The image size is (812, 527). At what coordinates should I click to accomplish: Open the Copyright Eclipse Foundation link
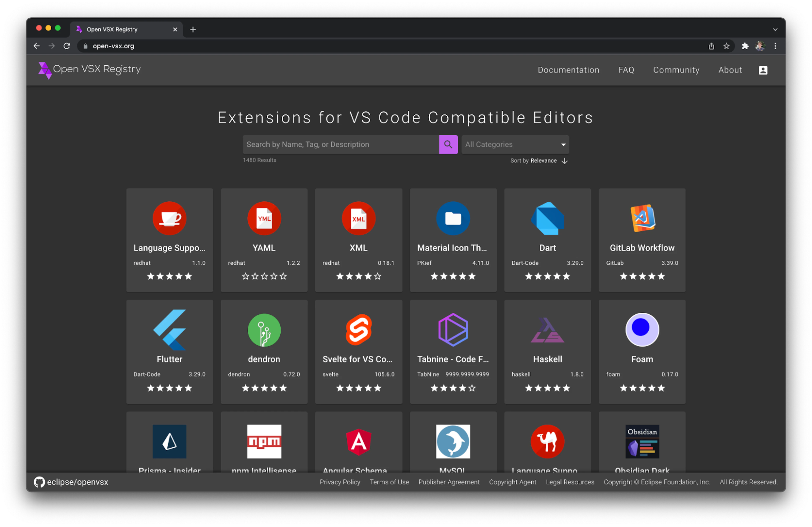pyautogui.click(x=657, y=482)
